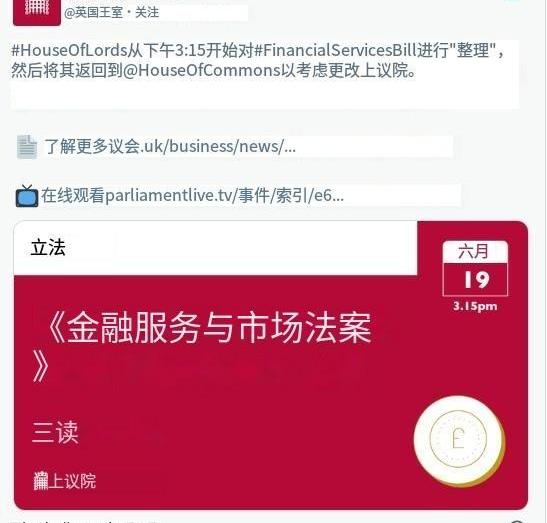
Task: Click the blue television icon
Action: pyautogui.click(x=27, y=196)
